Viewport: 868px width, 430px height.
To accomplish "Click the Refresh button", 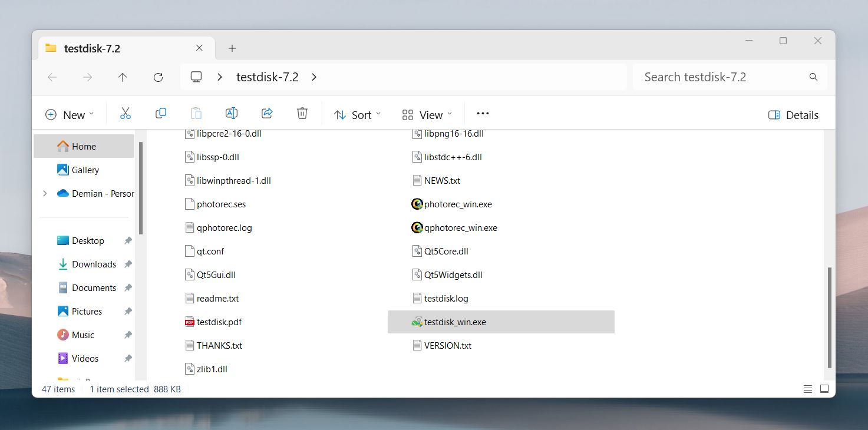I will 158,77.
